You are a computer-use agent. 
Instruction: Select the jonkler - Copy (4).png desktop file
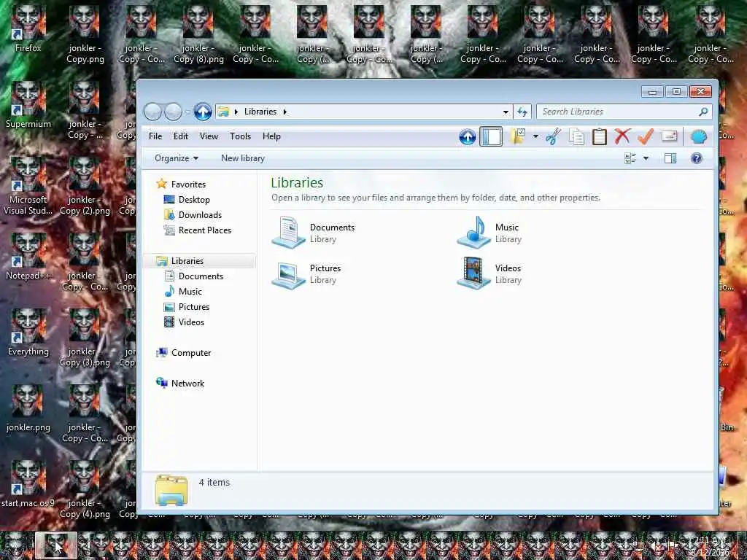point(85,489)
